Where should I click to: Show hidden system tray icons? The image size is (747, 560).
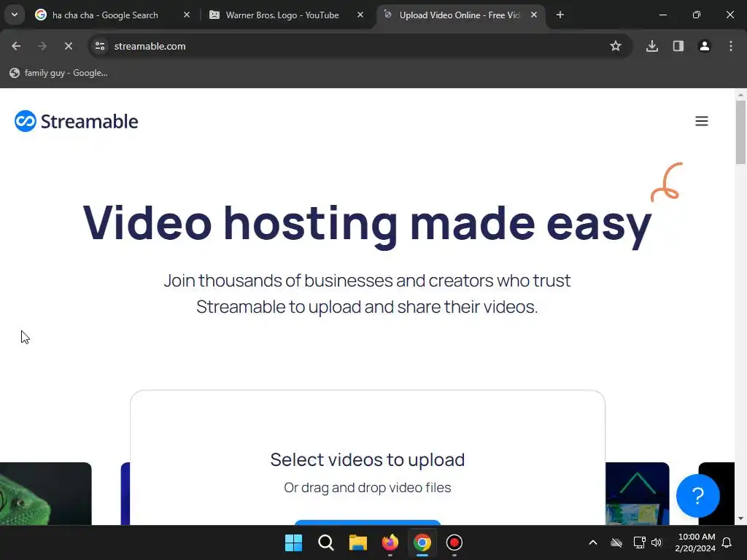592,542
